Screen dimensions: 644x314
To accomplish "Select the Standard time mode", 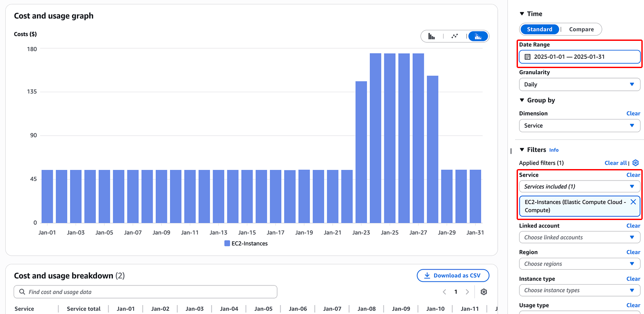I will [x=539, y=29].
